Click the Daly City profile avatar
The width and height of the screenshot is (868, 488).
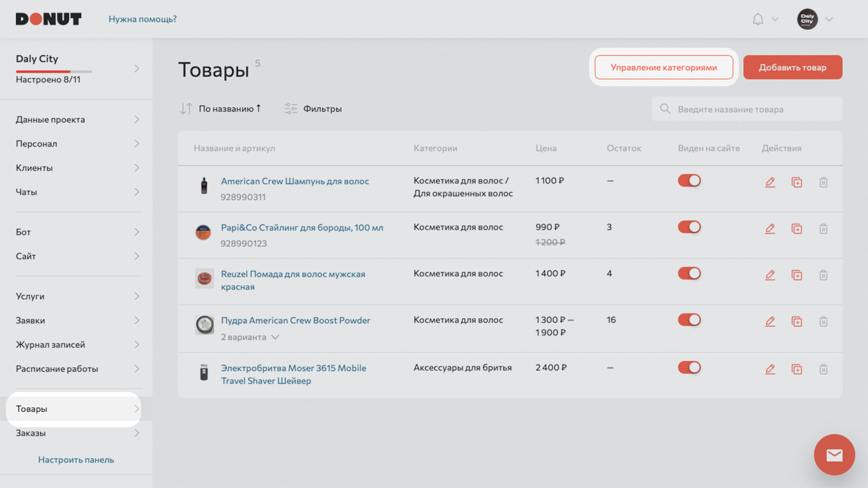coord(807,19)
